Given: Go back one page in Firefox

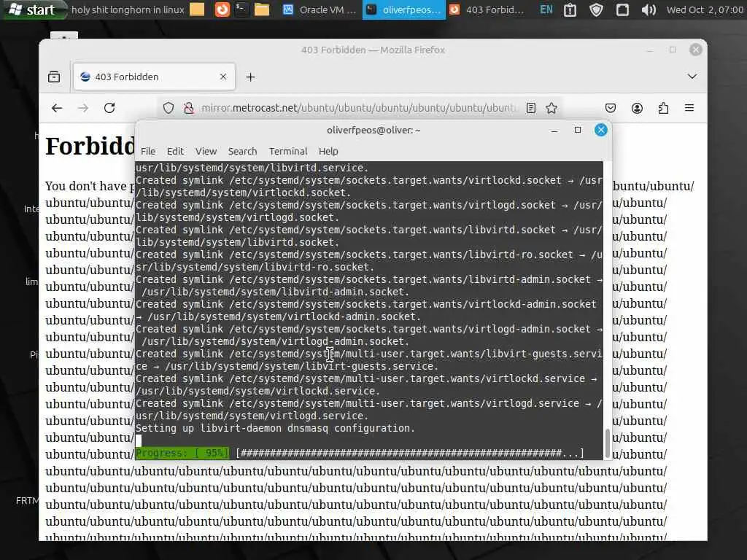Looking at the screenshot, I should [57, 108].
